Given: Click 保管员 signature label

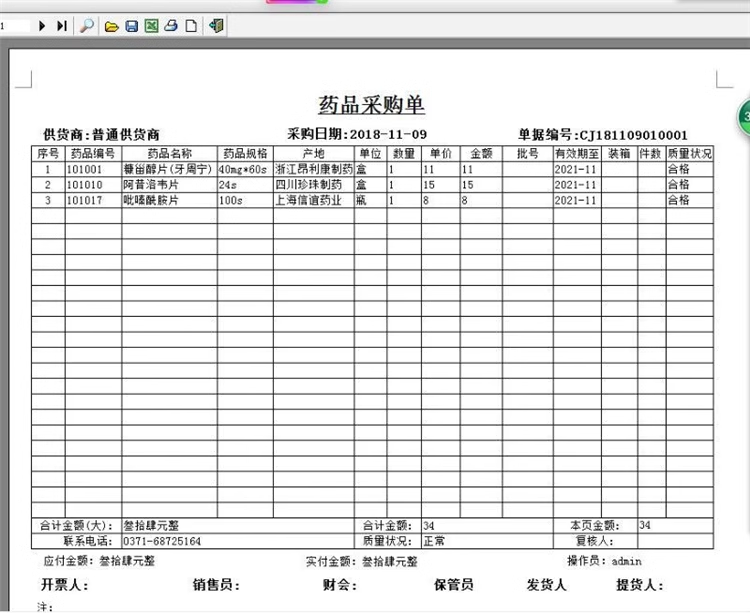Looking at the screenshot, I should point(453,584).
